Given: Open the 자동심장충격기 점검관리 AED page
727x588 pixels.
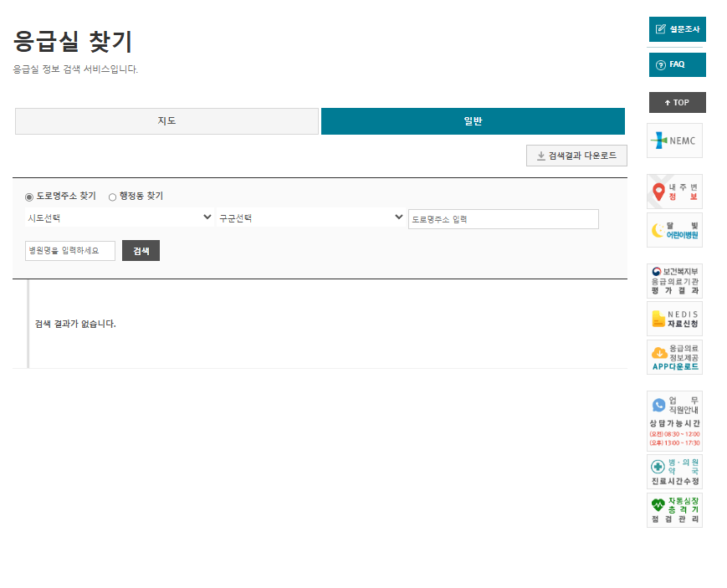Looking at the screenshot, I should (x=673, y=509).
